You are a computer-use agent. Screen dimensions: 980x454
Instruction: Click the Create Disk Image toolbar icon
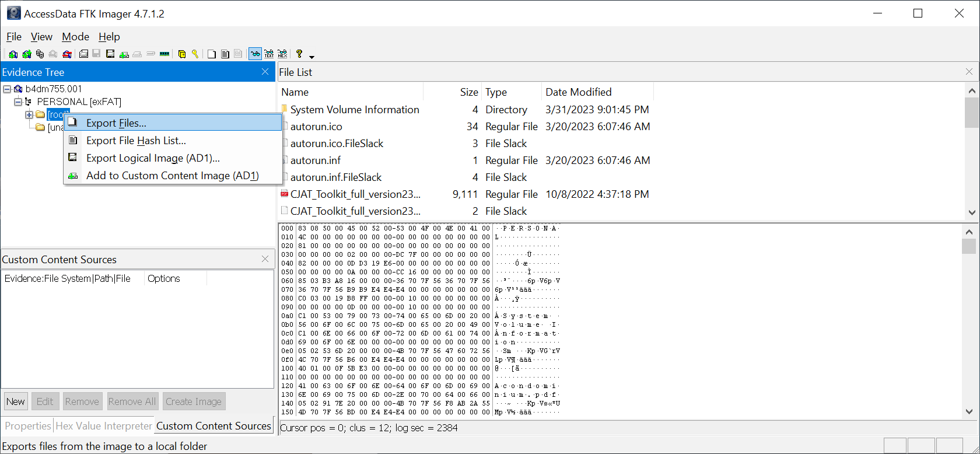pyautogui.click(x=83, y=54)
